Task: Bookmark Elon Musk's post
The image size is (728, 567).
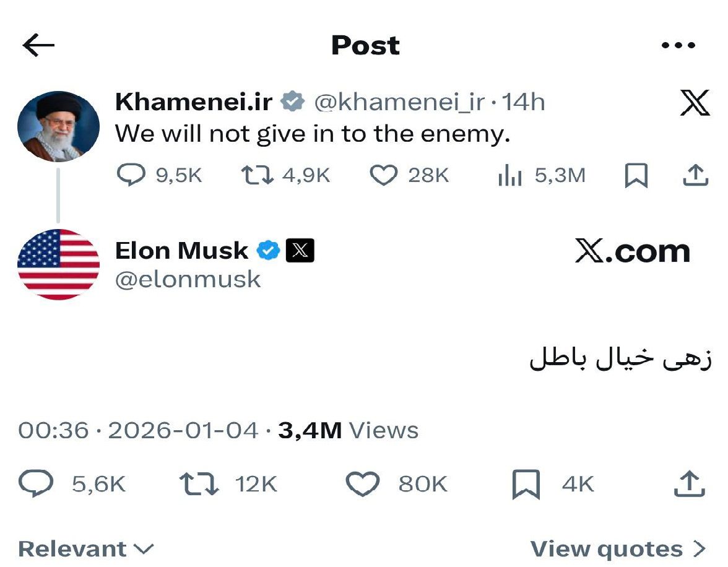Action: 526,484
